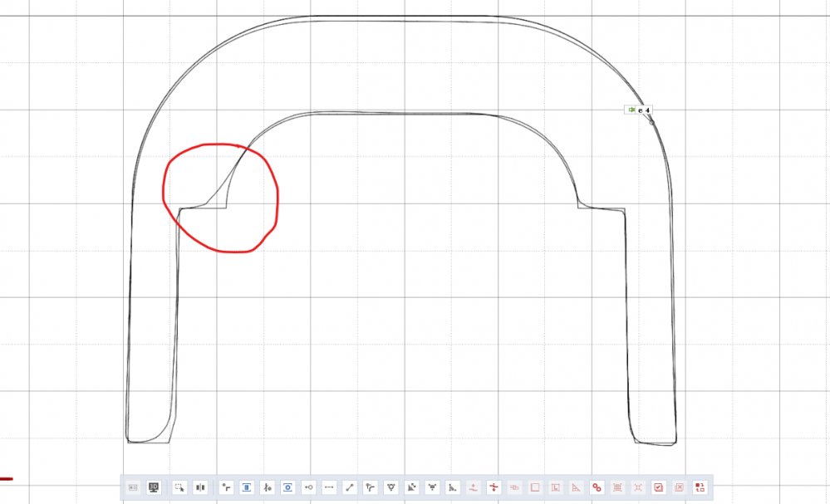The width and height of the screenshot is (830, 504).
Task: Select the dot-with-corner-line tool icon
Action: tap(226, 487)
